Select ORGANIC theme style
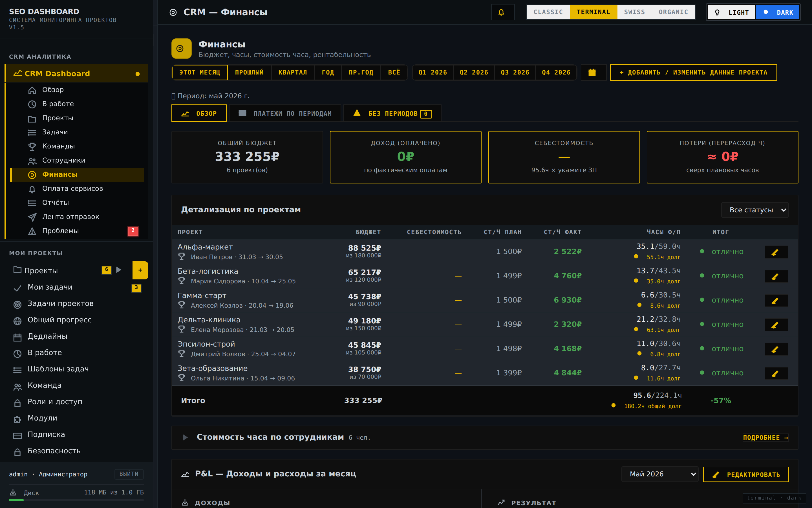This screenshot has height=508, width=812. pyautogui.click(x=673, y=12)
